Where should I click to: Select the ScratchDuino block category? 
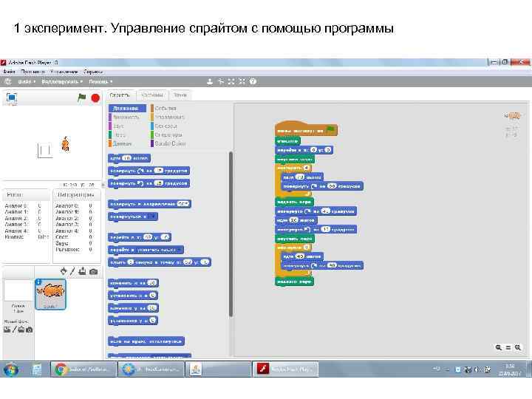[x=169, y=143]
